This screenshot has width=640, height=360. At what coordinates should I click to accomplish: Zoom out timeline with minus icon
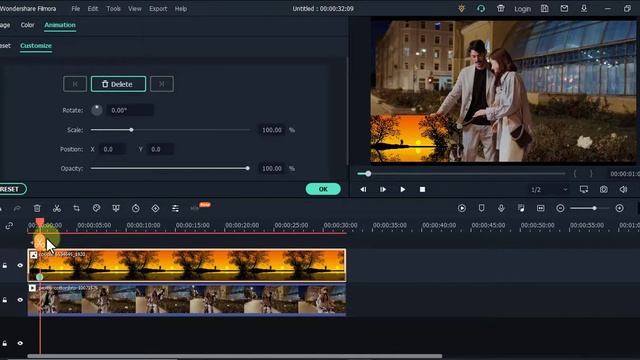pyautogui.click(x=560, y=208)
